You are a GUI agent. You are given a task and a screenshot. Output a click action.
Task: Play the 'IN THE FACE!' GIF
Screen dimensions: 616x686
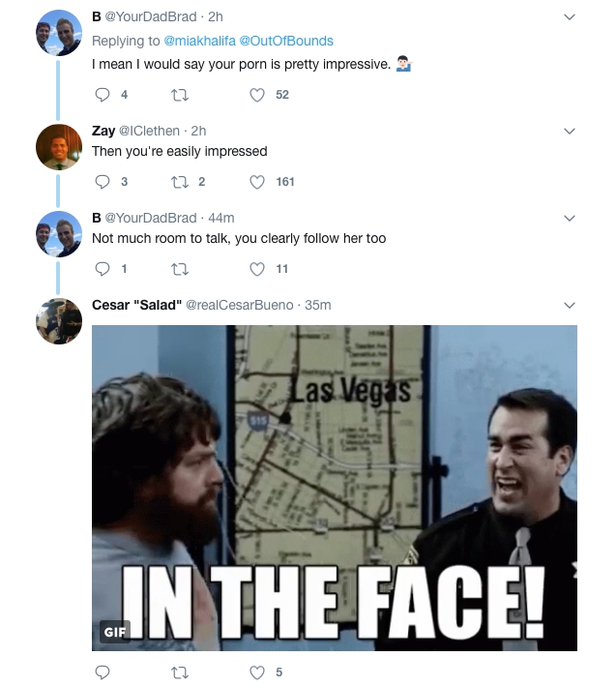[x=334, y=487]
